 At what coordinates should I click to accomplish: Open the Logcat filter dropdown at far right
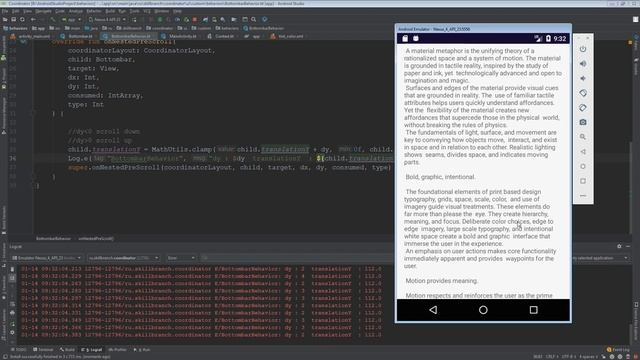(x=600, y=258)
